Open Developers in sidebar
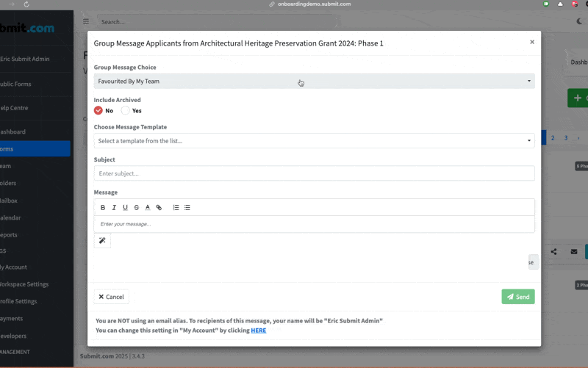588x368 pixels. pos(13,336)
